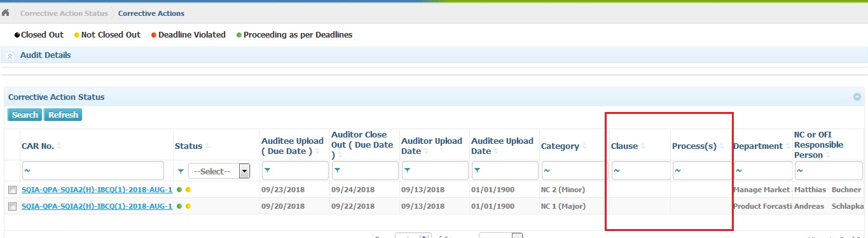This screenshot has width=868, height=238.
Task: Focus the Clause filter field
Action: tap(641, 171)
